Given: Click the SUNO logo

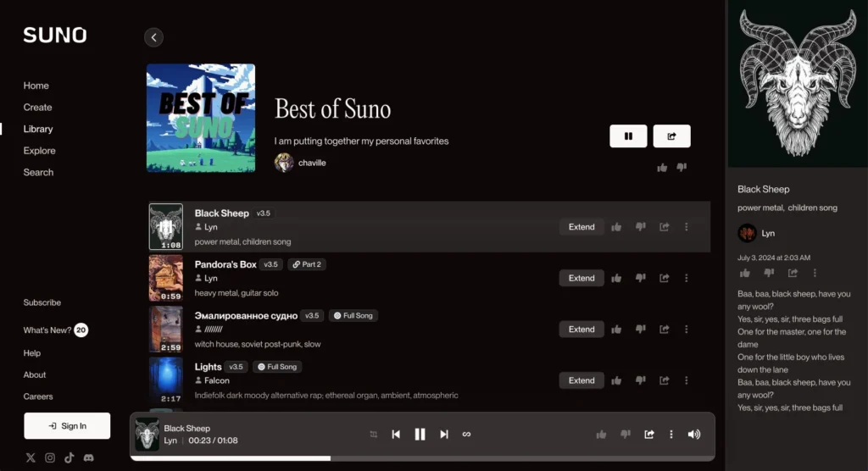Looking at the screenshot, I should coord(55,36).
